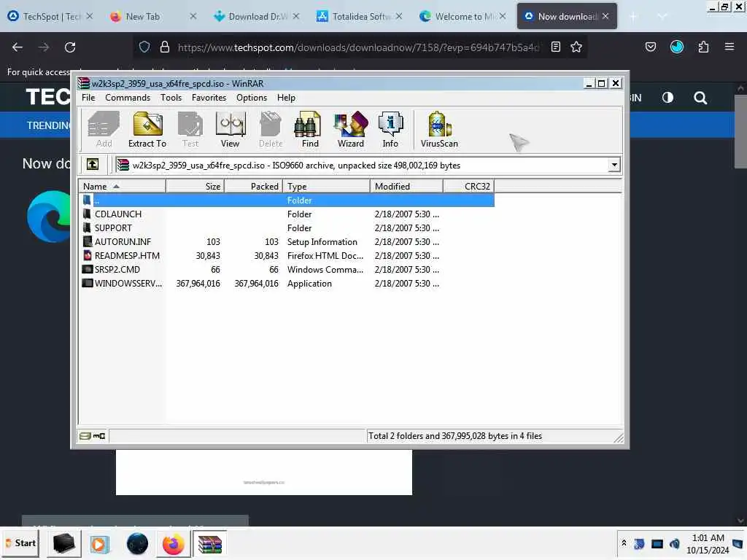
Task: Toggle TechSpot dark mode contrast icon
Action: click(667, 98)
